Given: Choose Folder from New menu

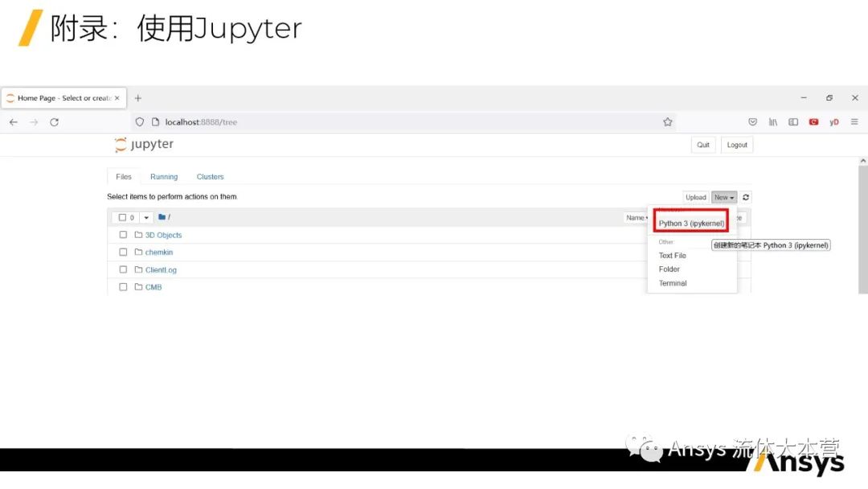Looking at the screenshot, I should [669, 269].
